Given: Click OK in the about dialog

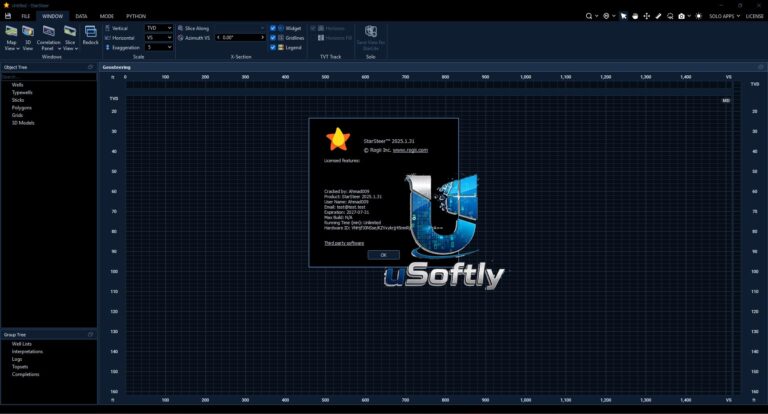Looking at the screenshot, I should pyautogui.click(x=384, y=255).
